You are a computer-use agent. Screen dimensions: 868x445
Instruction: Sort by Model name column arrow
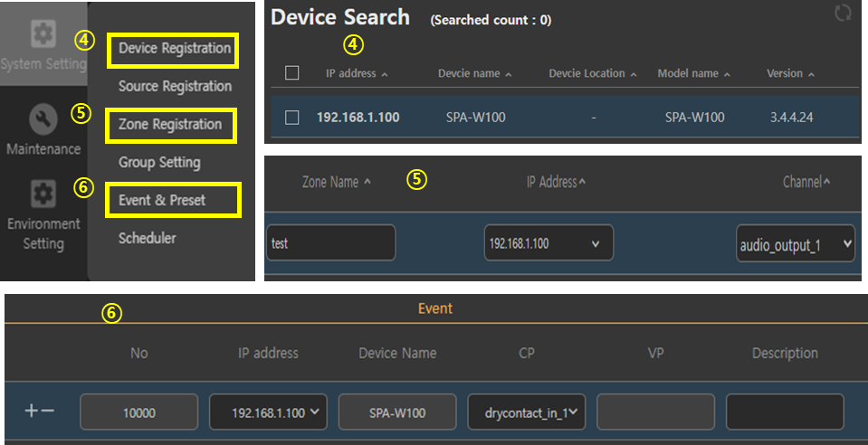click(x=728, y=74)
